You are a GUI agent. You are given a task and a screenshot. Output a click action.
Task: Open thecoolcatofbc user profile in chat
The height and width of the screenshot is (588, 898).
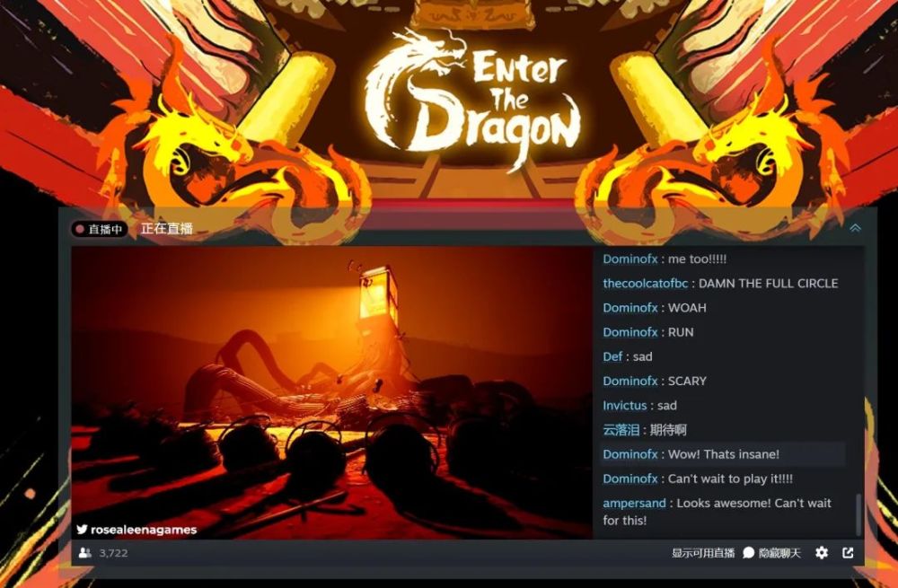coord(645,284)
